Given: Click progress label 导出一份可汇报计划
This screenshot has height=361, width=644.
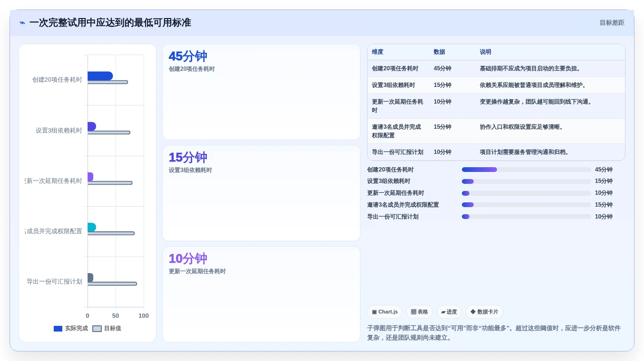Looking at the screenshot, I should pyautogui.click(x=393, y=217).
